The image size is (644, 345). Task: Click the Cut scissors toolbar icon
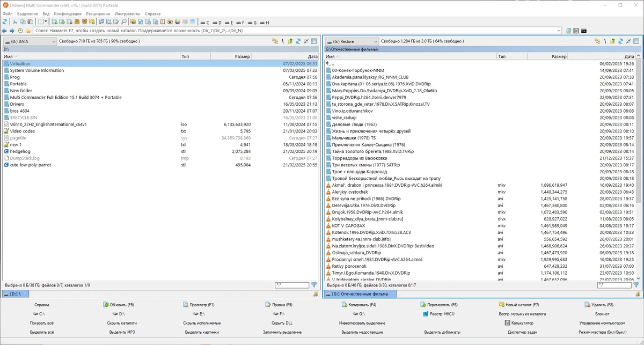click(x=15, y=22)
